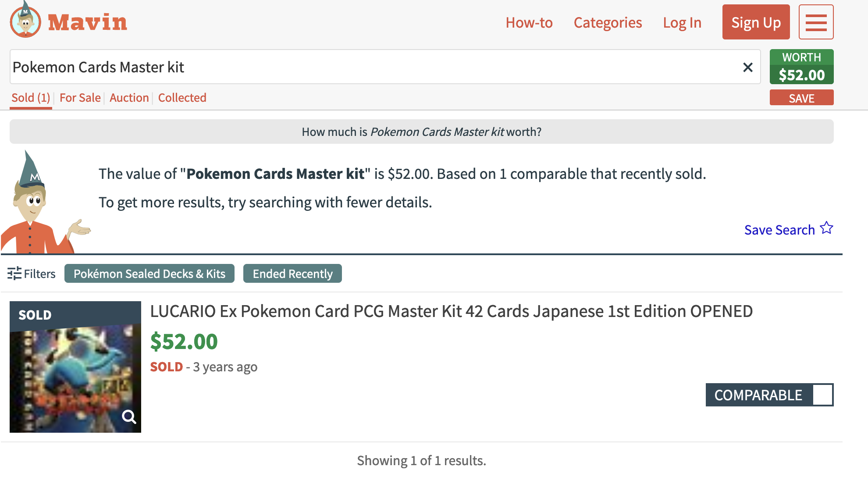Click the wizard mascot illustration

pyautogui.click(x=44, y=203)
